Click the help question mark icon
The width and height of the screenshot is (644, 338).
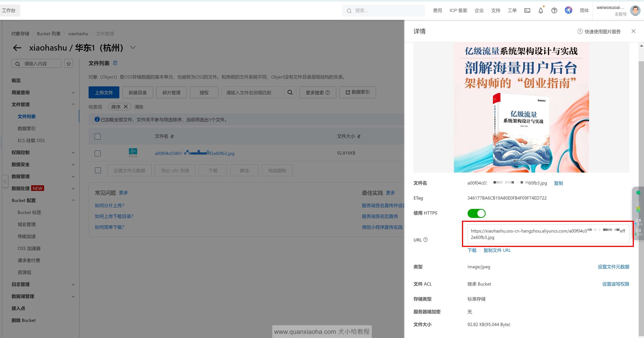[554, 10]
